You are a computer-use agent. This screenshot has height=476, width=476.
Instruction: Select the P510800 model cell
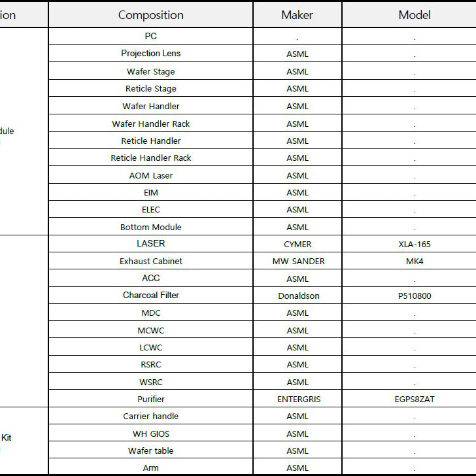[x=415, y=296]
